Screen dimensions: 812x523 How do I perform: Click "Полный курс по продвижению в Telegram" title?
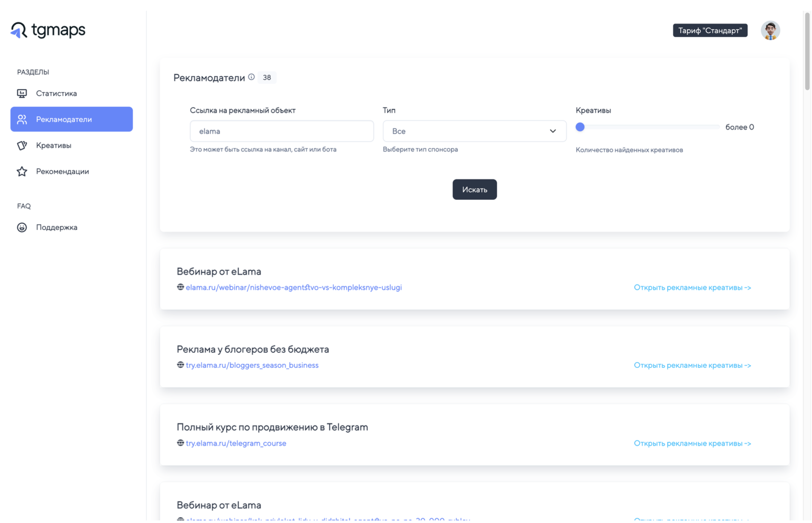(272, 427)
